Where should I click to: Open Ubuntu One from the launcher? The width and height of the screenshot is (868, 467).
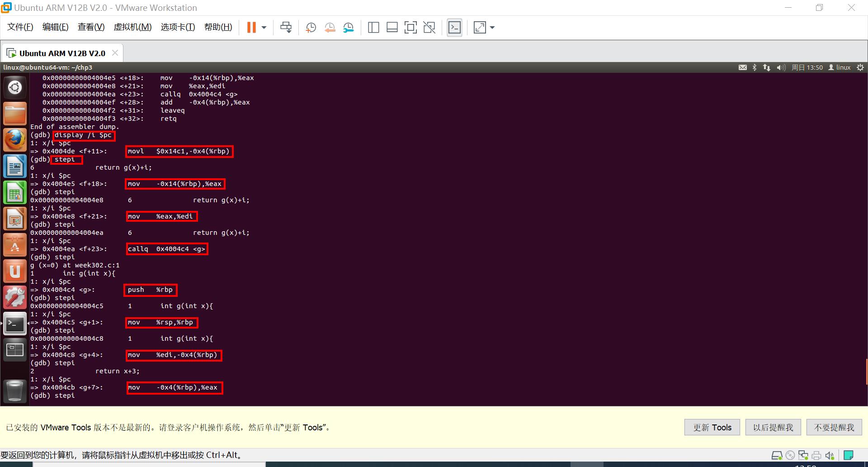pyautogui.click(x=15, y=272)
